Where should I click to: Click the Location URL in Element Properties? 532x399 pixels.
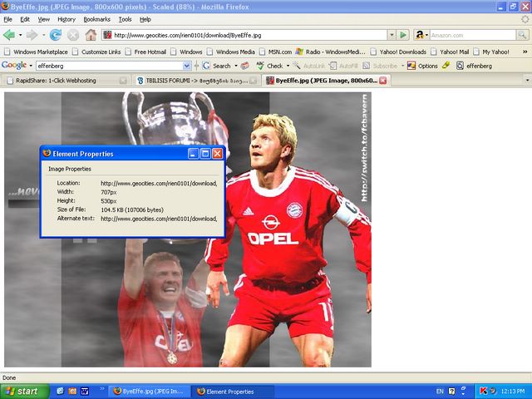[159, 183]
